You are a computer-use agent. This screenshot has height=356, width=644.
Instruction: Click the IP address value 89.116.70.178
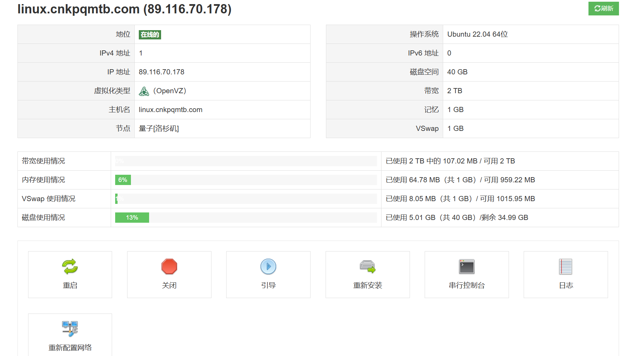point(161,72)
